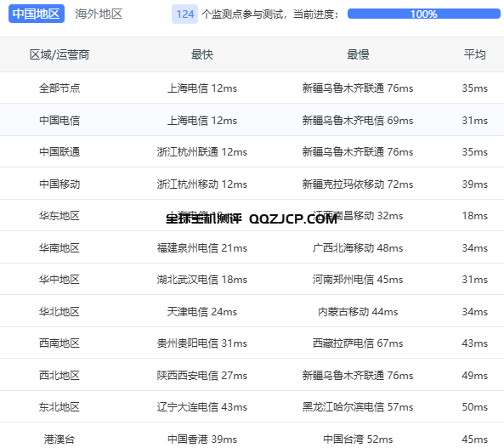Click 43ms average in 西南地区 row

tap(475, 343)
